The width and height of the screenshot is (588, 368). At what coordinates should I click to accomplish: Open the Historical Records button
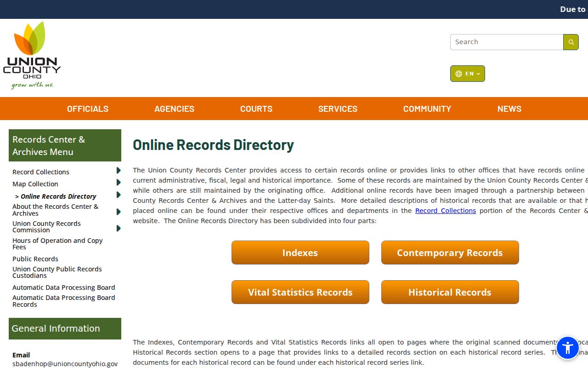click(x=450, y=292)
